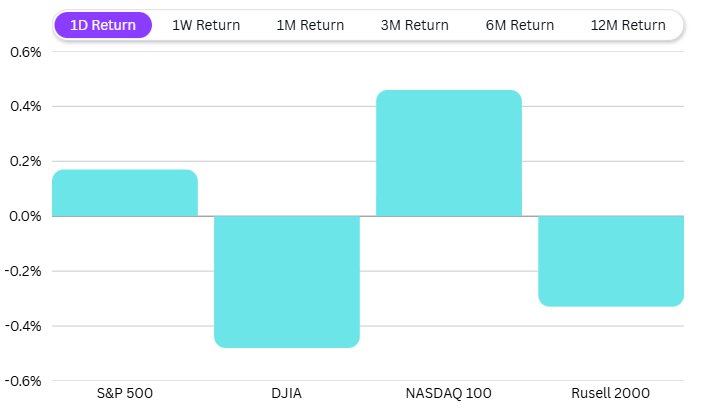Switch to 12M Return tab
The width and height of the screenshot is (702, 418).
[628, 25]
